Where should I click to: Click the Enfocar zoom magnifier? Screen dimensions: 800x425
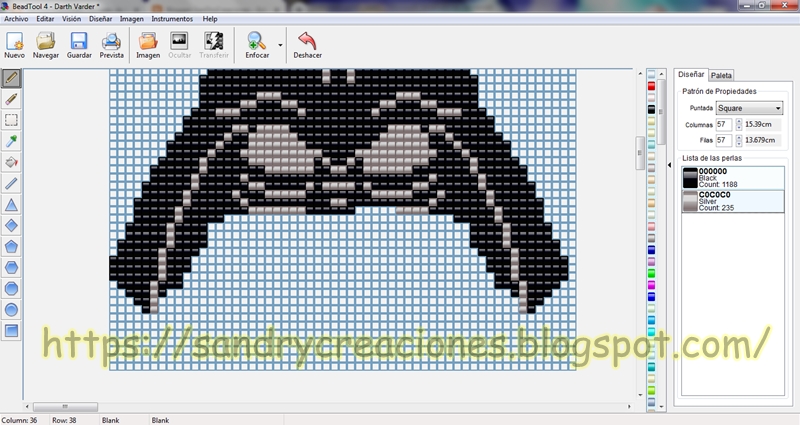point(257,45)
